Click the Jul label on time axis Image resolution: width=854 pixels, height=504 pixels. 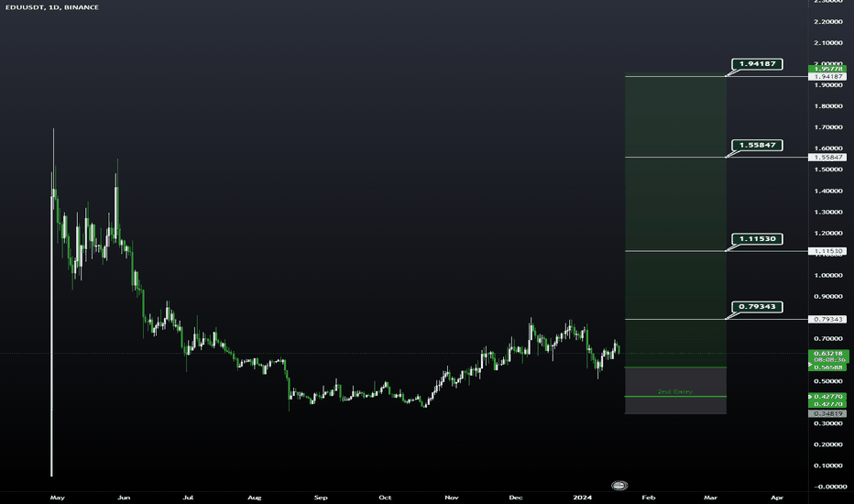pos(188,498)
